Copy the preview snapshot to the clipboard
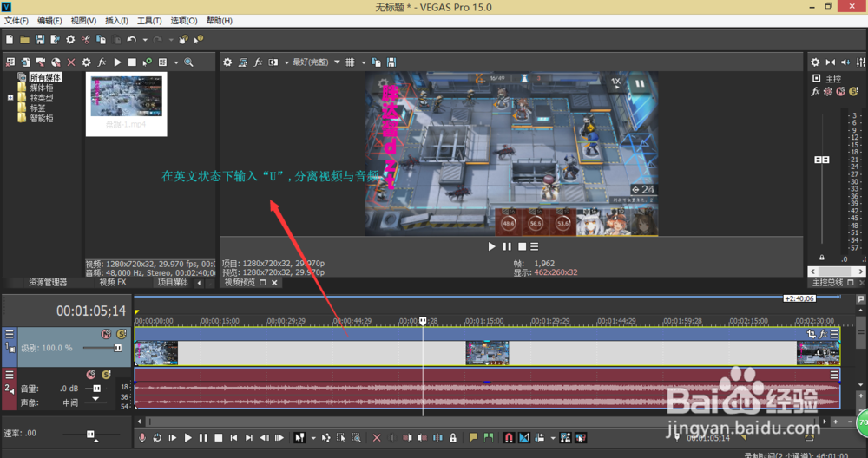 coord(376,62)
